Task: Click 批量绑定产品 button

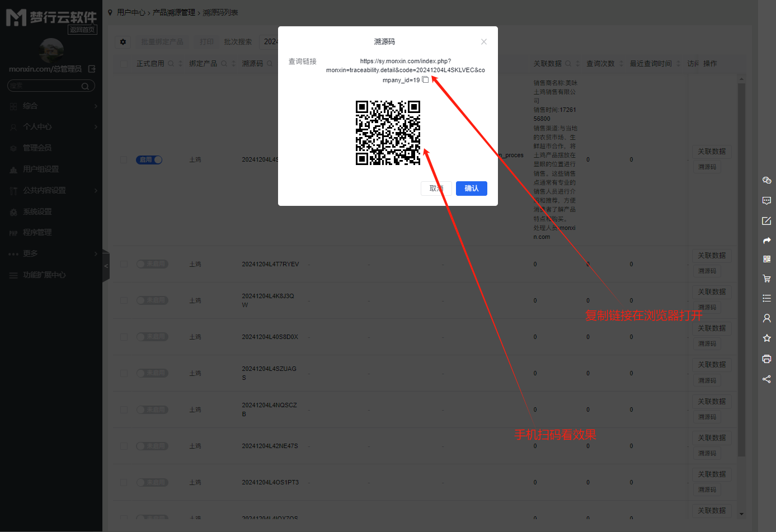Action: [x=162, y=42]
